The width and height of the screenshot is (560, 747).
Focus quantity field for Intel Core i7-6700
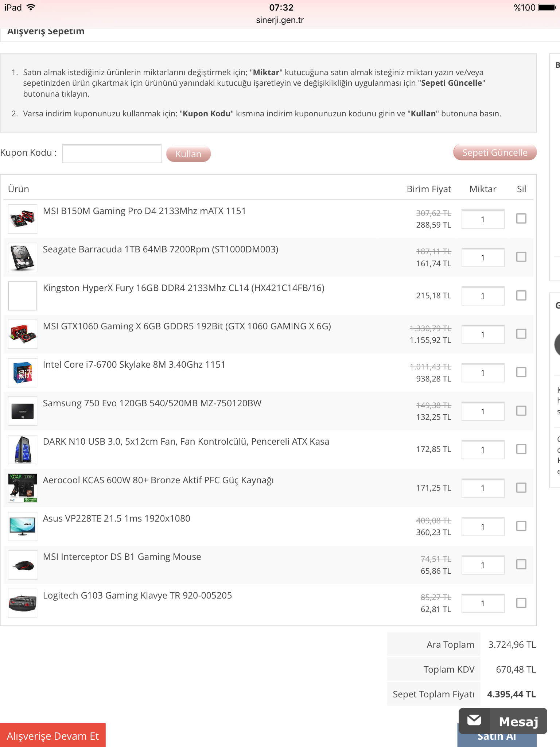click(x=483, y=373)
